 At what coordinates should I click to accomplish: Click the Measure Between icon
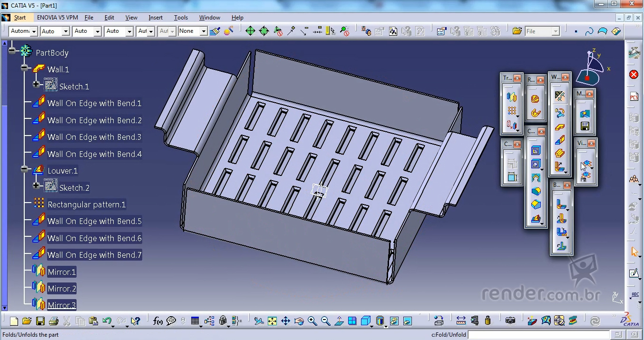[461, 321]
